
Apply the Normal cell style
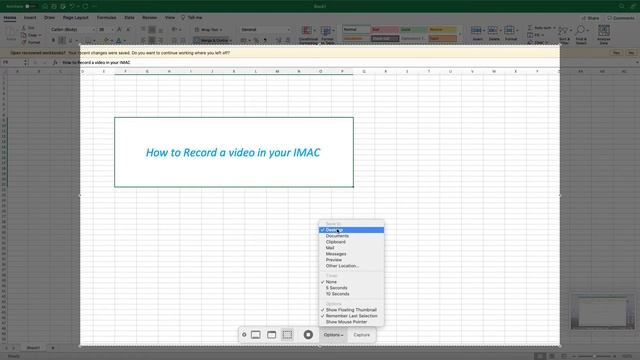356,30
